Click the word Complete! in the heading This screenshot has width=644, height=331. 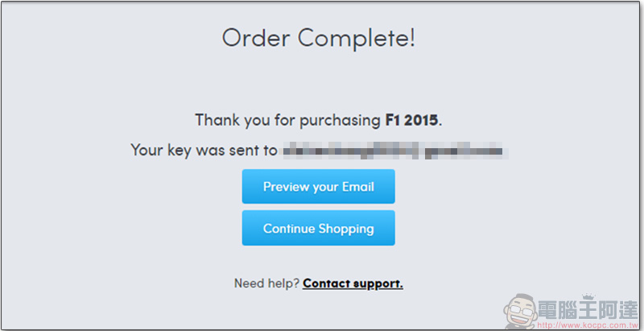[357, 39]
